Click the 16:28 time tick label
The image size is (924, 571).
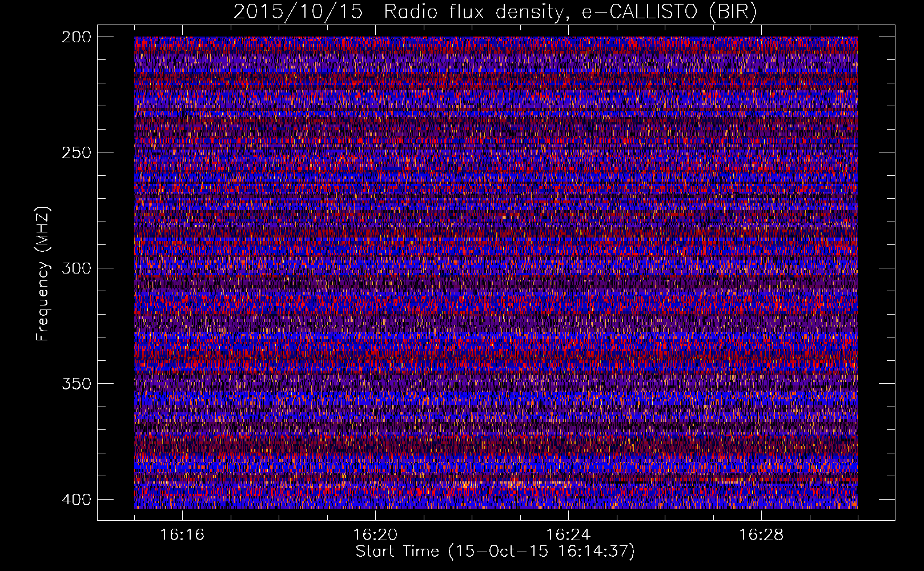point(761,535)
